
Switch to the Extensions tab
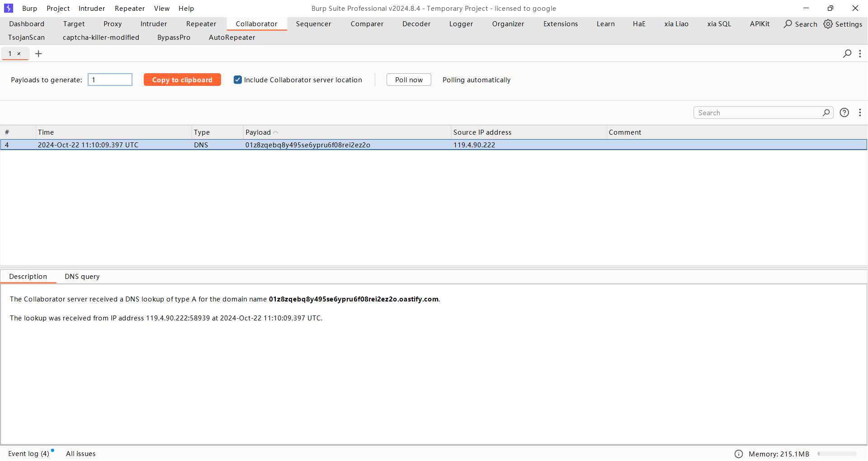pos(561,24)
